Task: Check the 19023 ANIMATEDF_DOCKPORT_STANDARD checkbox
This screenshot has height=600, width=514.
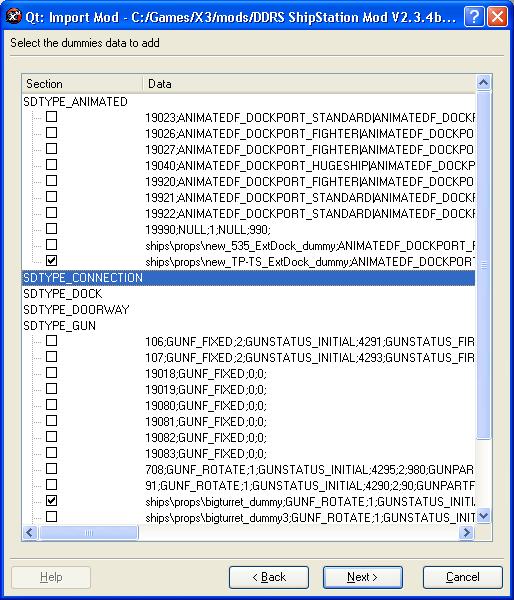Action: [x=51, y=116]
